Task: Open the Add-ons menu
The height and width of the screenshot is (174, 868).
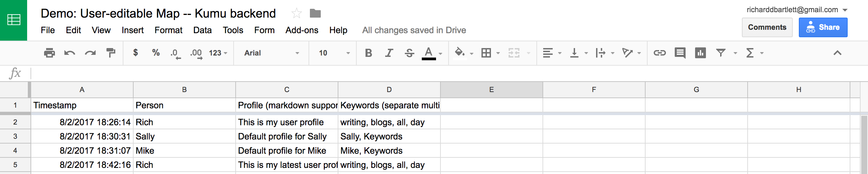Action: pos(302,30)
